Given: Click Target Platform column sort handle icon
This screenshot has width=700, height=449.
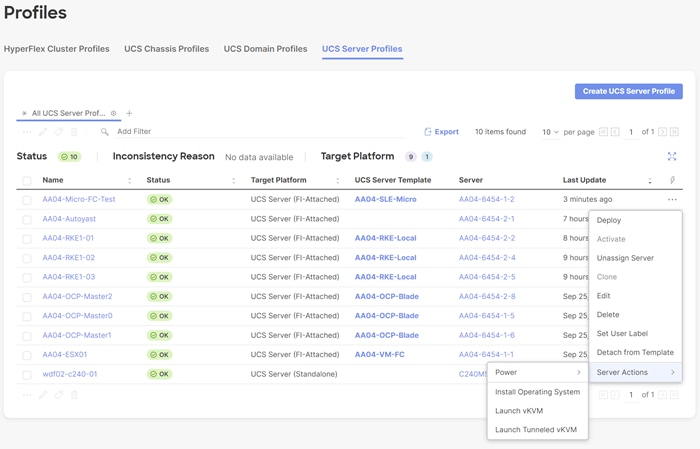Looking at the screenshot, I should pos(338,180).
